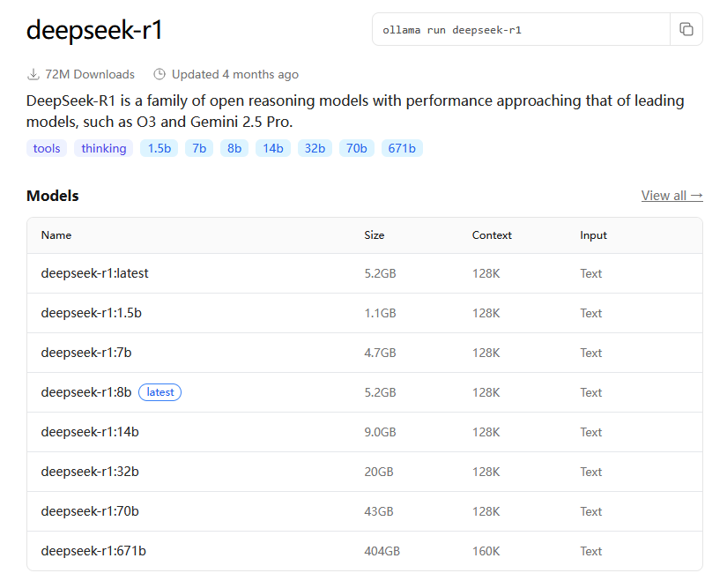Open the deepseek-r1:70b model
The image size is (727, 588).
[90, 511]
